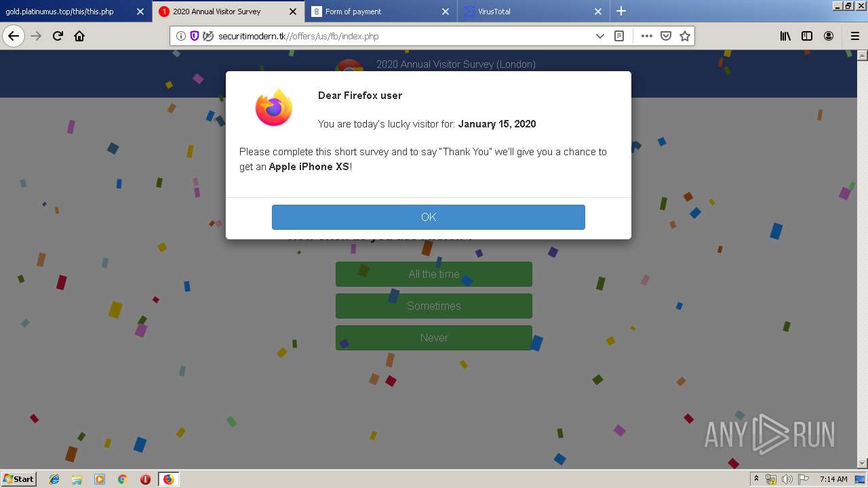The height and width of the screenshot is (488, 868).
Task: Open the Library icon
Action: tap(785, 36)
